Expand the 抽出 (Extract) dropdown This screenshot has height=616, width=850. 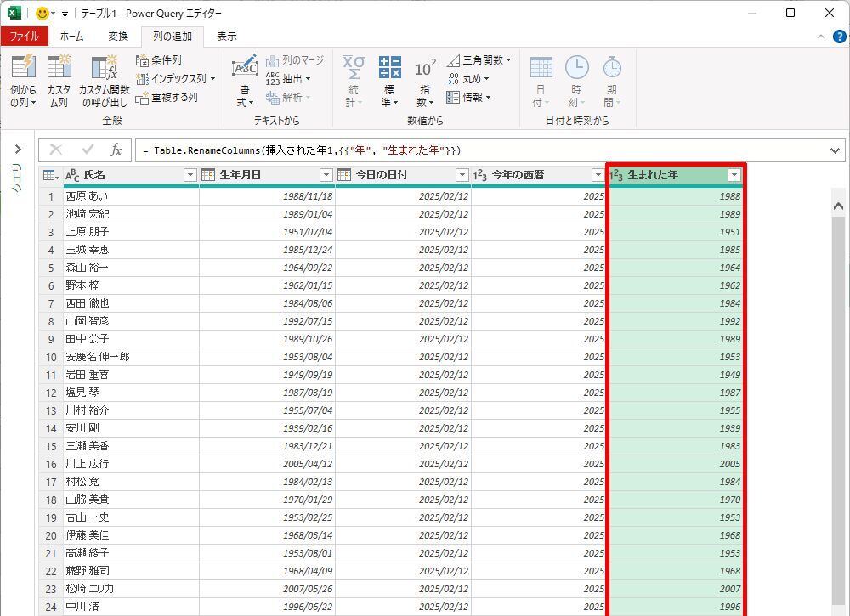pos(289,78)
